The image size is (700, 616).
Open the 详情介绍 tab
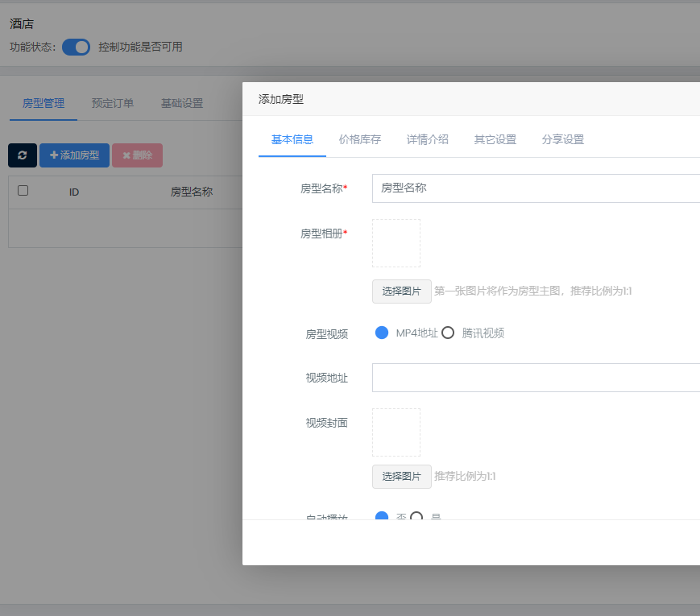[x=428, y=140]
